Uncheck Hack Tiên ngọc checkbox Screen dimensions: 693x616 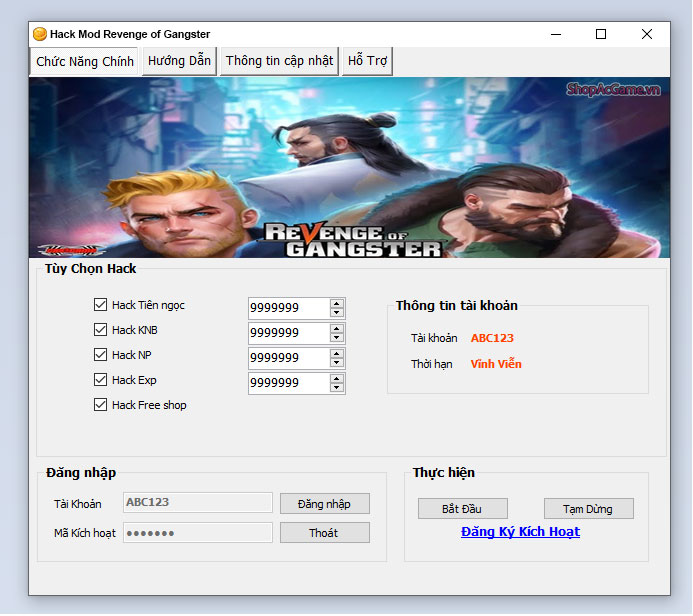[x=100, y=304]
